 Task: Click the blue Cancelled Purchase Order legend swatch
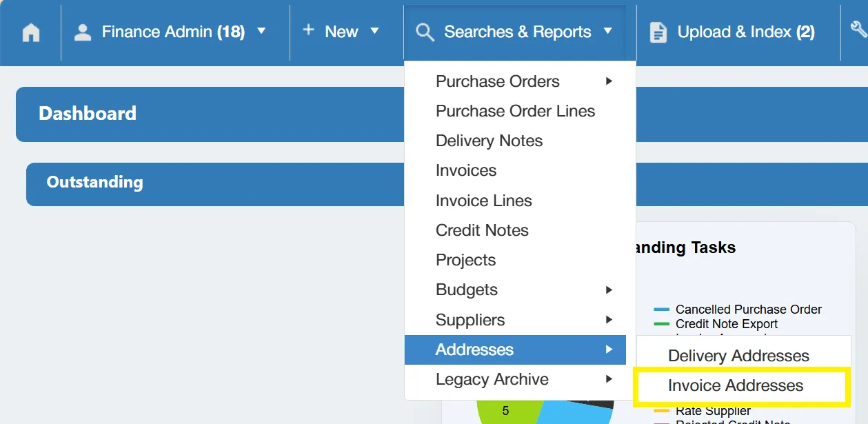tap(661, 310)
